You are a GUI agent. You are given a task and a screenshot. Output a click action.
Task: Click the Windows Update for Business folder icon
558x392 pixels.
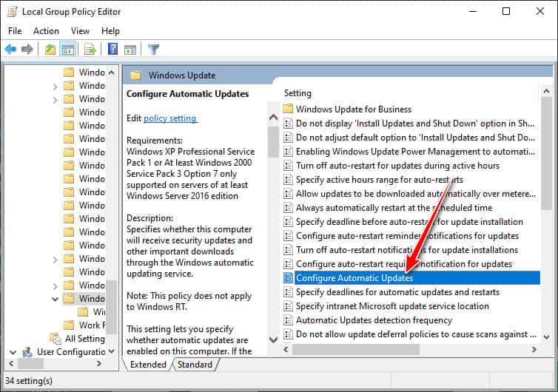pos(288,109)
